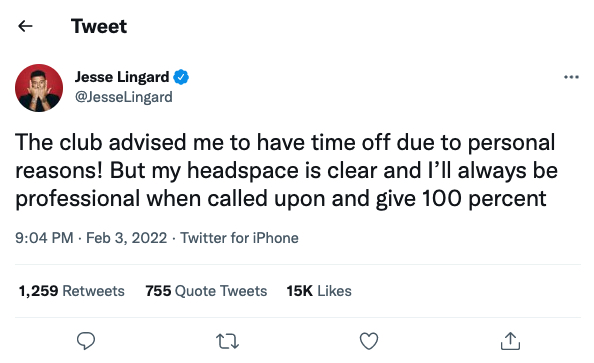This screenshot has height=363, width=594.
Task: Click the Tweet page header title
Action: [x=99, y=26]
